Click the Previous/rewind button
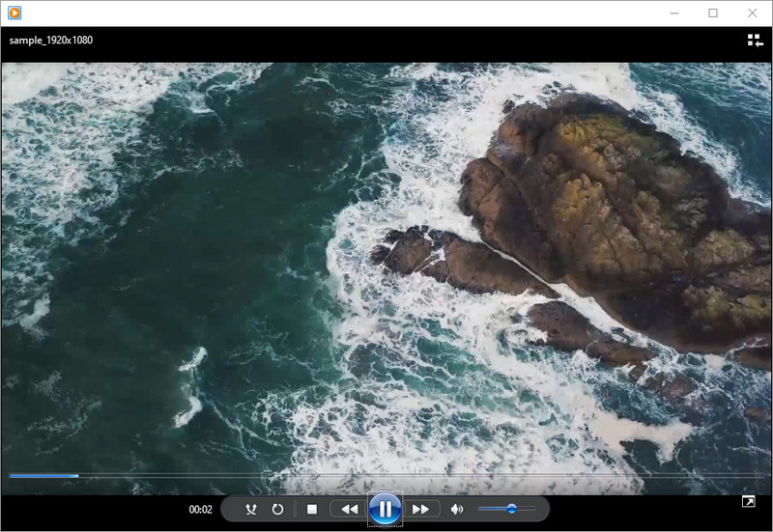 [348, 509]
